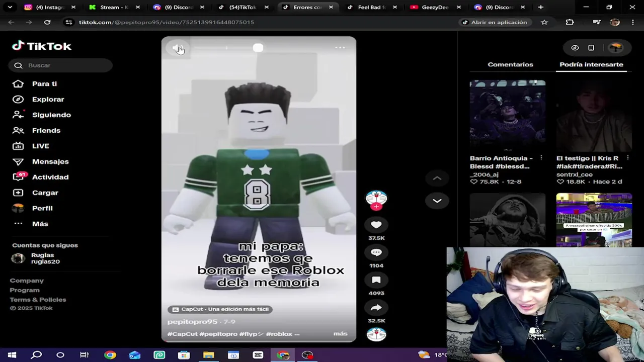Like the video with the heart icon

(x=376, y=225)
